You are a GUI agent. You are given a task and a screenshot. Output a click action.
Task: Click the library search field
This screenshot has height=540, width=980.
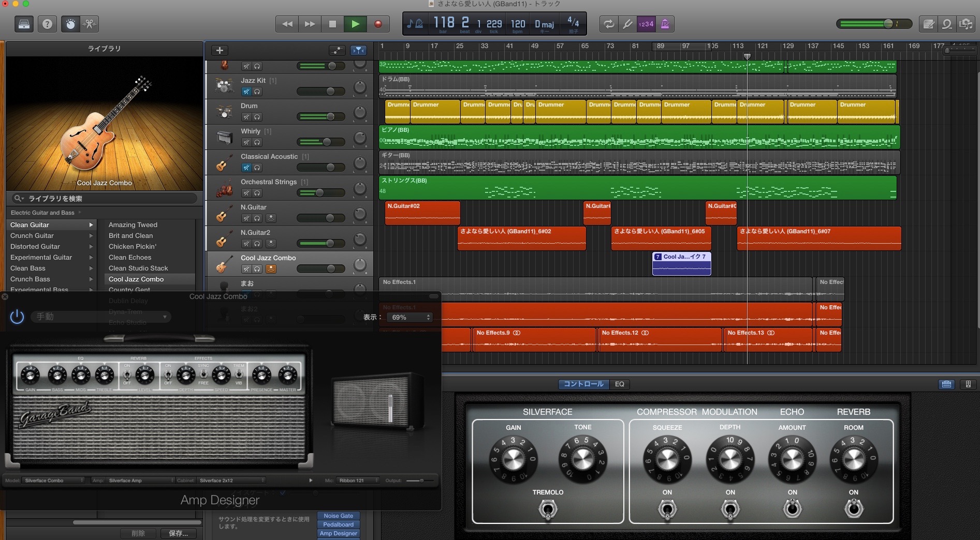[x=105, y=199]
